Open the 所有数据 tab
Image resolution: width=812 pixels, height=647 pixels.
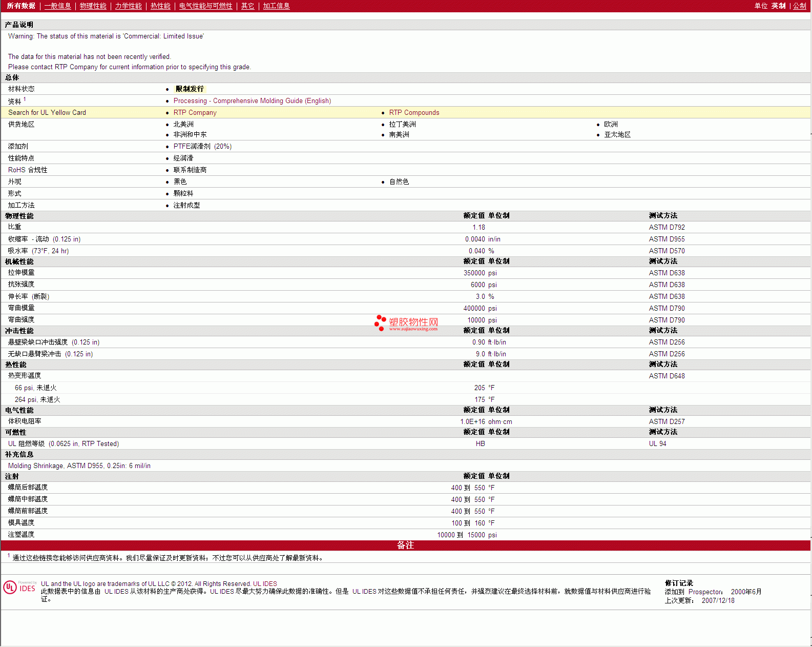(x=21, y=6)
